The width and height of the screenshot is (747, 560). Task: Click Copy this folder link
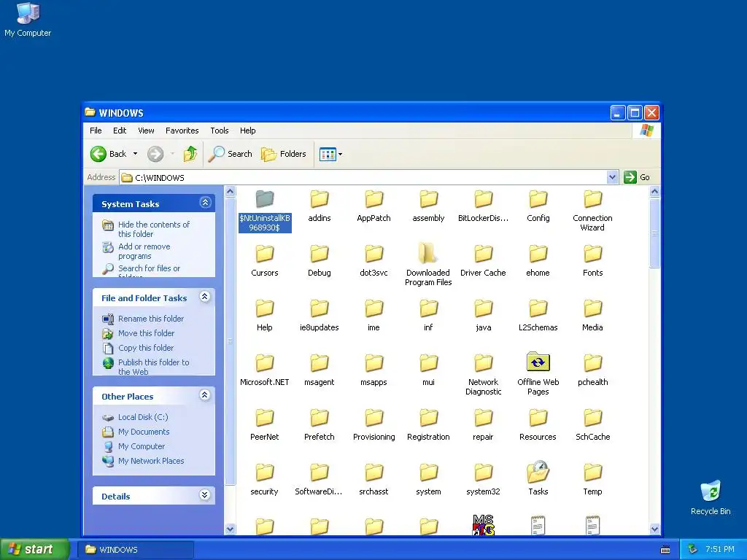(145, 348)
